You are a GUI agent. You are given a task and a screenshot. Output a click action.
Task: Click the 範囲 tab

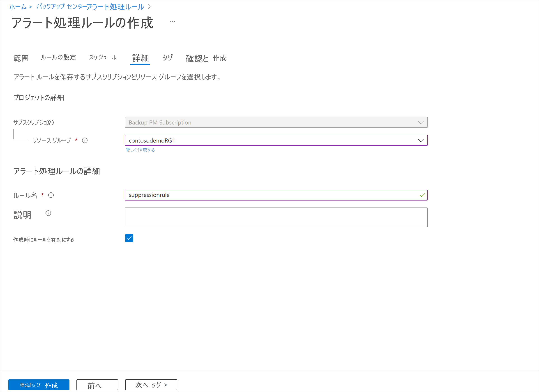coord(21,59)
